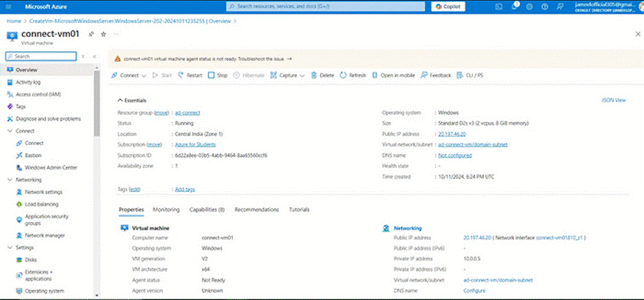
Task: Open the JSON View link
Action: pos(614,100)
